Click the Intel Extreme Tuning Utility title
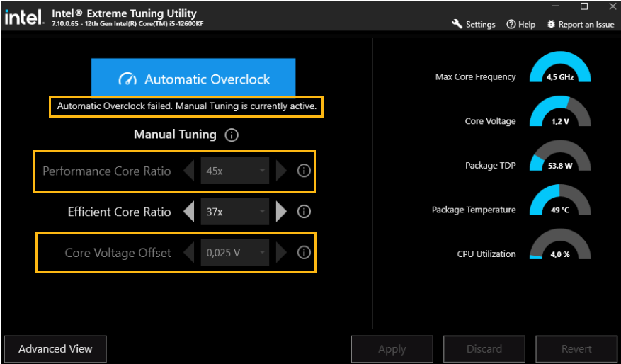 tap(124, 13)
